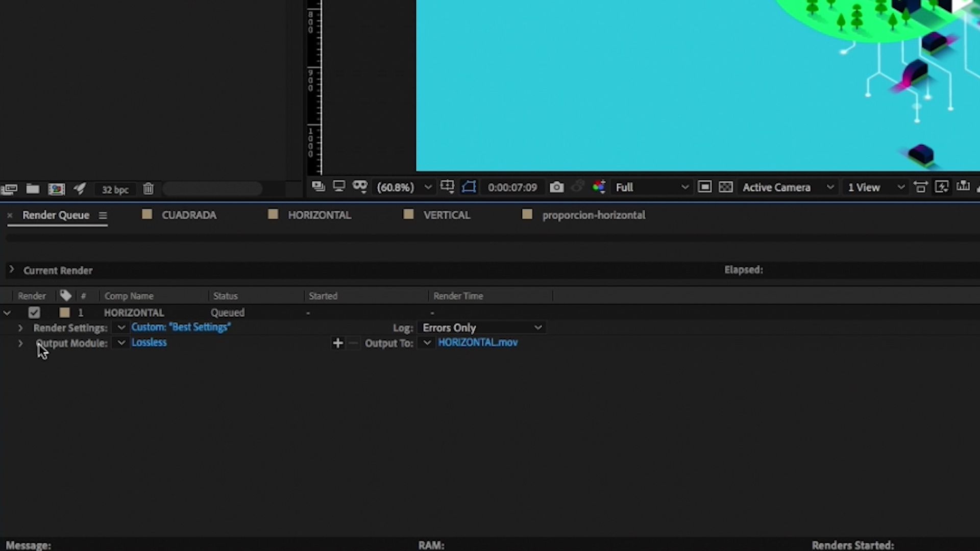Click the proporcion-horizontal tab color swatch
980x551 pixels.
coord(527,214)
